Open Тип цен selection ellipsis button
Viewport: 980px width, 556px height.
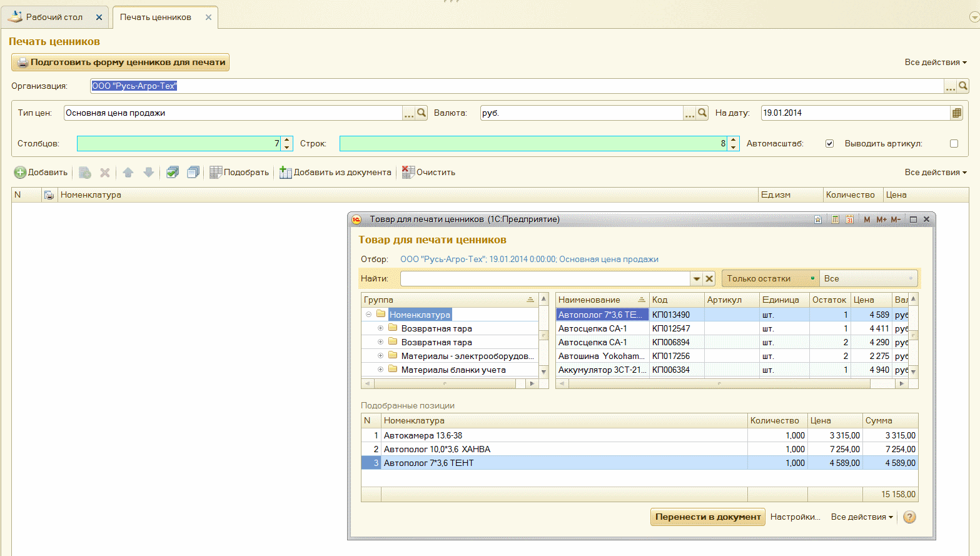[409, 113]
